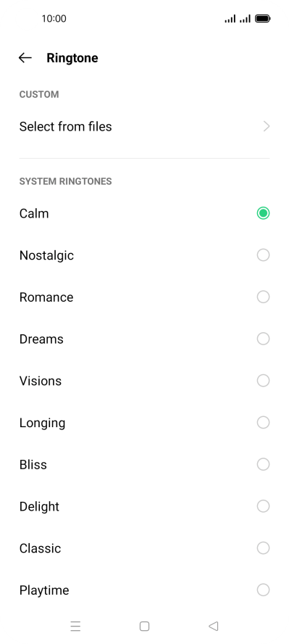Choose Bliss from system ringtones

click(144, 465)
